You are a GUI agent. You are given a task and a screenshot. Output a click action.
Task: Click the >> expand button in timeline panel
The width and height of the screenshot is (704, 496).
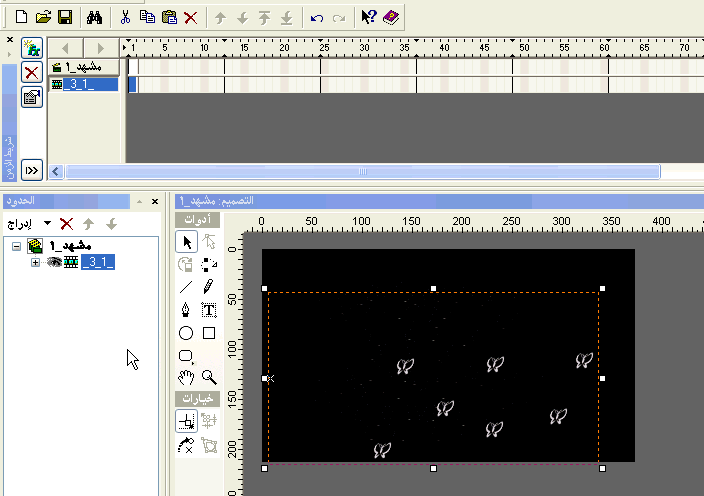click(31, 170)
